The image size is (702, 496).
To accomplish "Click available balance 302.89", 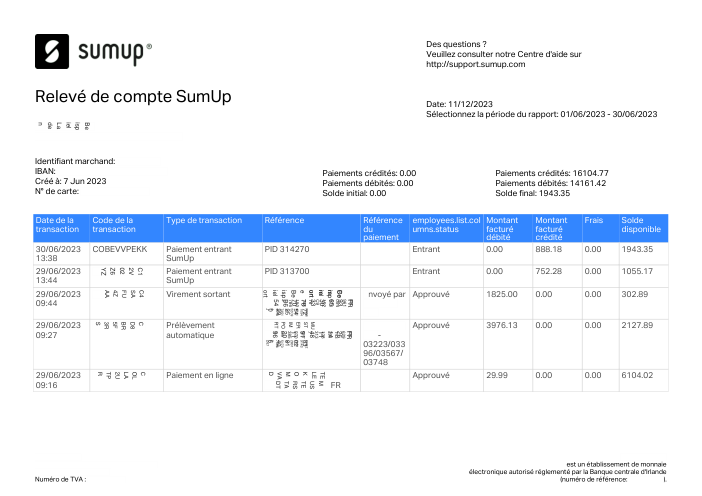I will tap(634, 294).
